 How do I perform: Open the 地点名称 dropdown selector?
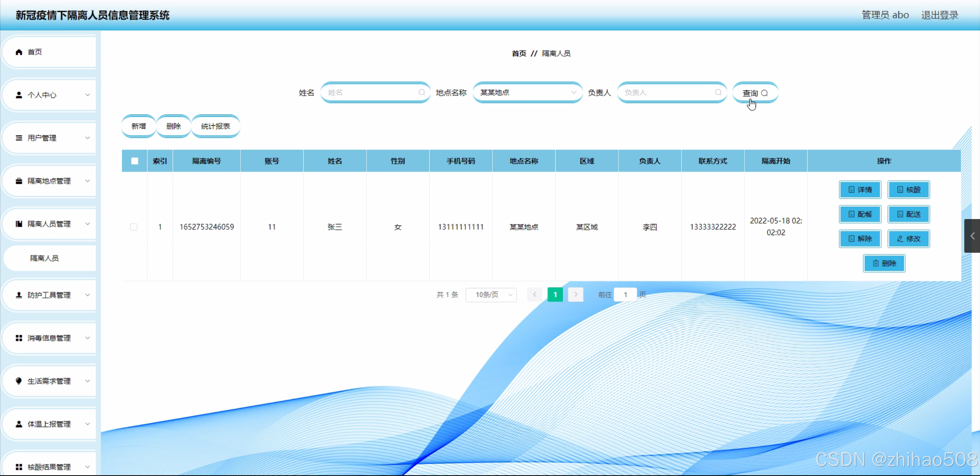point(527,92)
